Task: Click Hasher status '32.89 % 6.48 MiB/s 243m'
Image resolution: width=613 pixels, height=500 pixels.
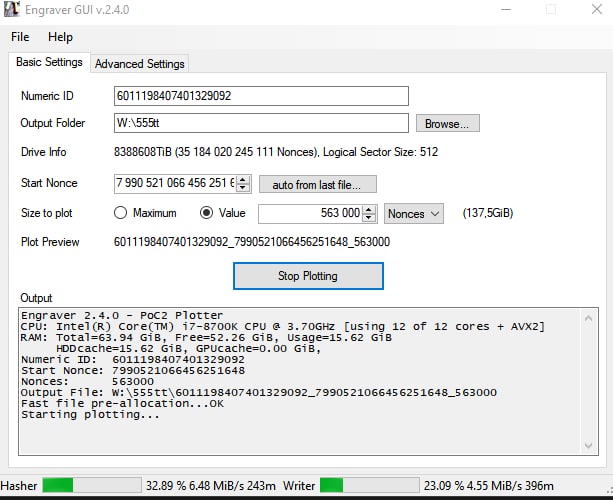Action: click(211, 486)
